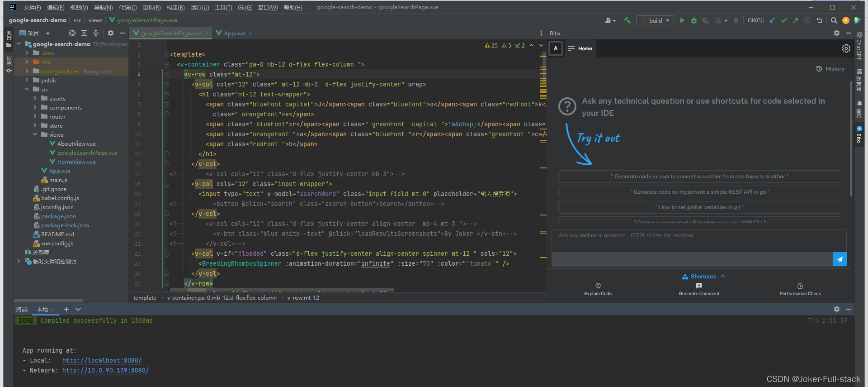This screenshot has height=387, width=868.
Task: Expand 临时文件和控制台 node
Action: coord(19,261)
